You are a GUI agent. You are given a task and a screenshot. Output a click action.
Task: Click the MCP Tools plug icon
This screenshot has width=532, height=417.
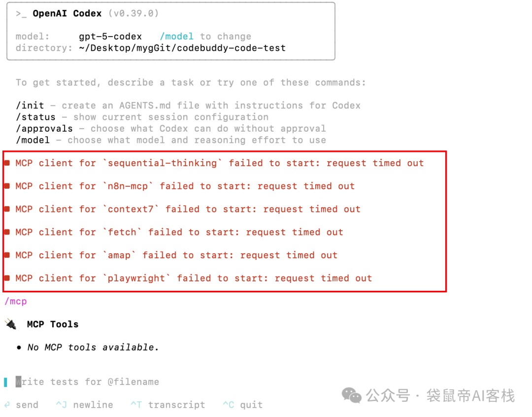[x=11, y=324]
